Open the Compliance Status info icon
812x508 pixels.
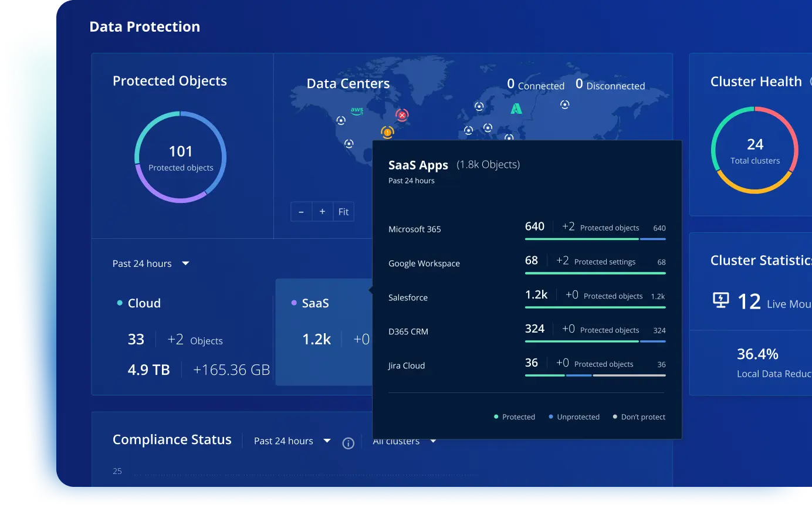tap(348, 443)
